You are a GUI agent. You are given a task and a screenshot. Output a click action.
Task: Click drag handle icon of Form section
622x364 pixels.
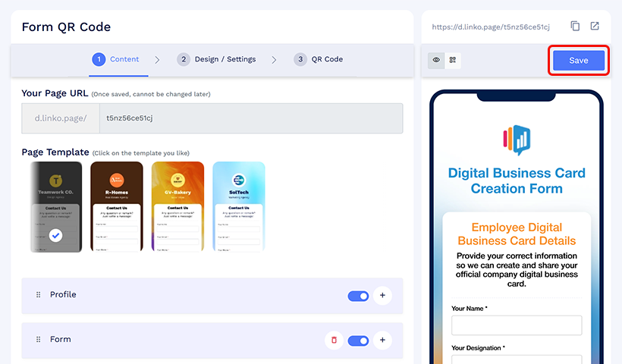[38, 340]
